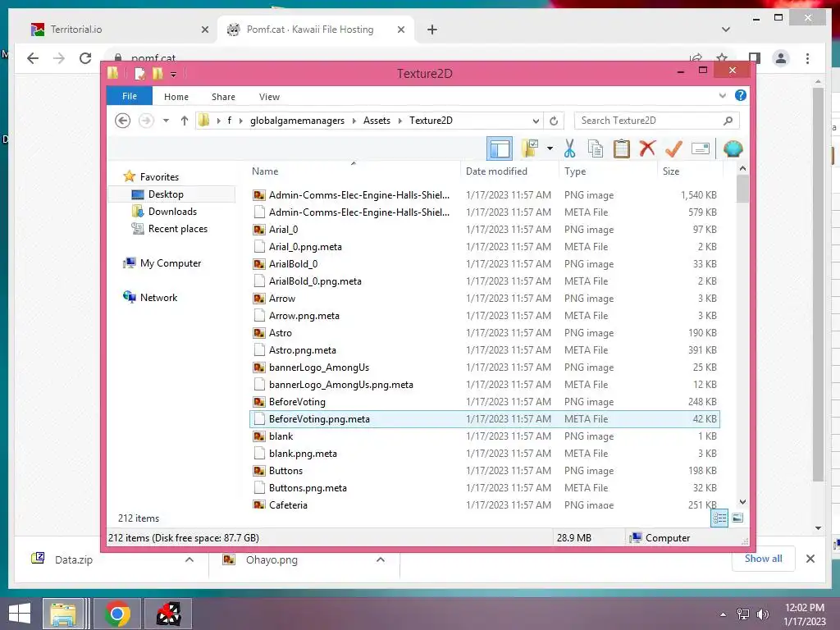Screen dimensions: 840x630
Task: Refresh the Texture2D folder view
Action: 554,121
